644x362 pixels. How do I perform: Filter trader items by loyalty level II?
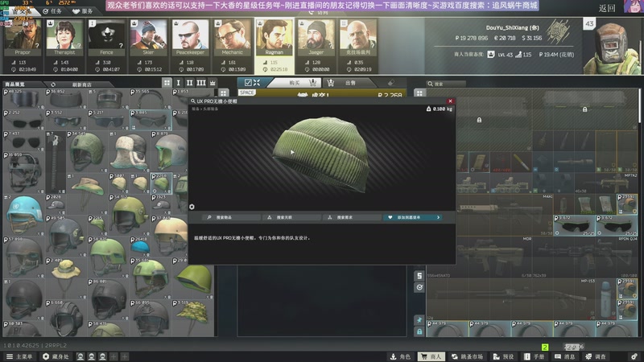point(189,83)
